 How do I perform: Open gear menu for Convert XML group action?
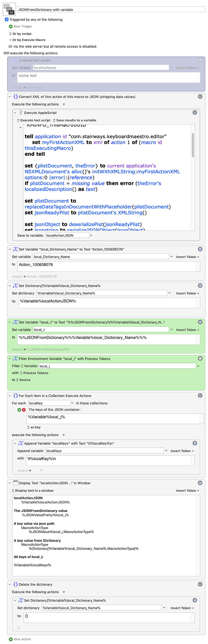(200, 97)
